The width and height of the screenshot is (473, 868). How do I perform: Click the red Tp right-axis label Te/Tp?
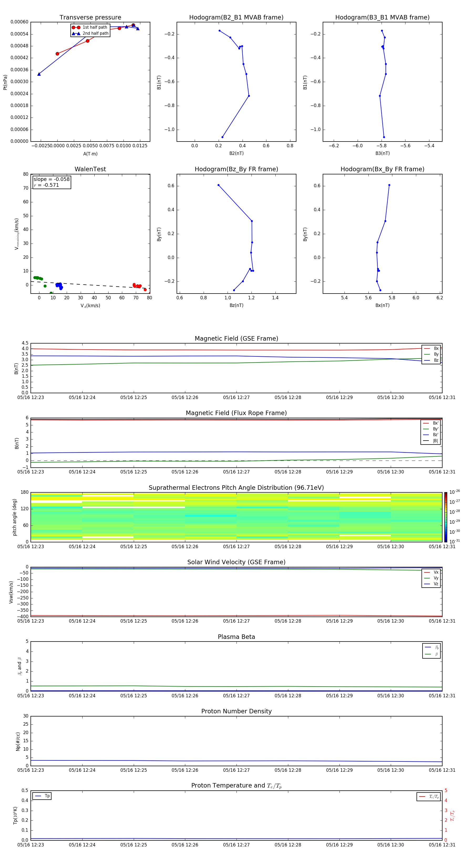(452, 815)
